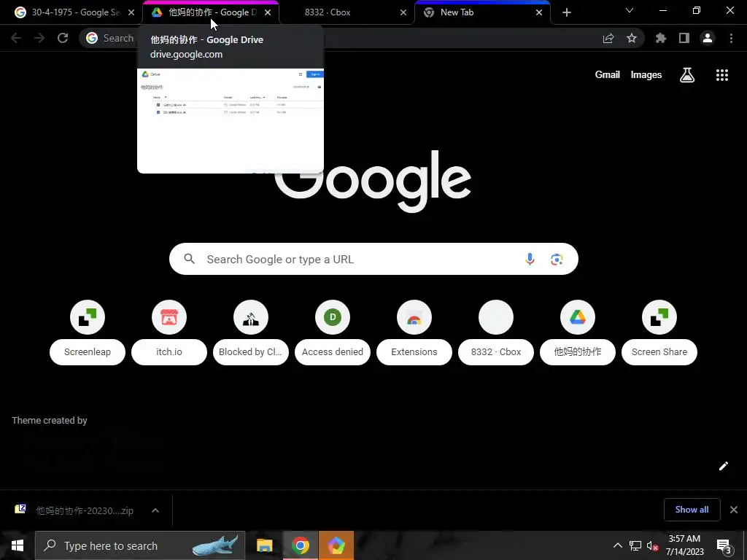747x560 pixels.
Task: Close the Google Drive tab
Action: click(x=268, y=12)
